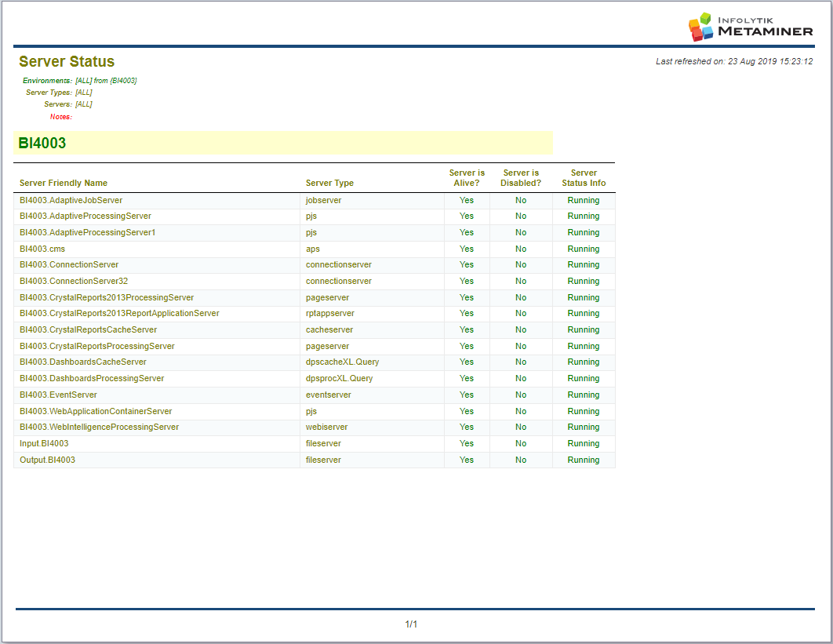
Task: Click Running status for Output.BI4003
Action: click(584, 460)
